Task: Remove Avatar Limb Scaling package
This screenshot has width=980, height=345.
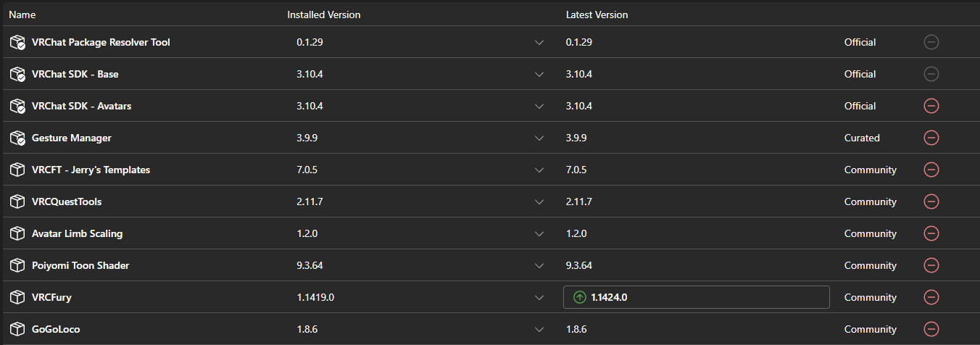Action: [x=931, y=233]
